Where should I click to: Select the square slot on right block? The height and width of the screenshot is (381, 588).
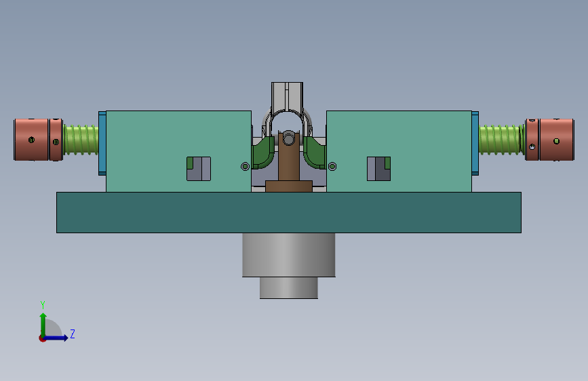[x=378, y=169]
